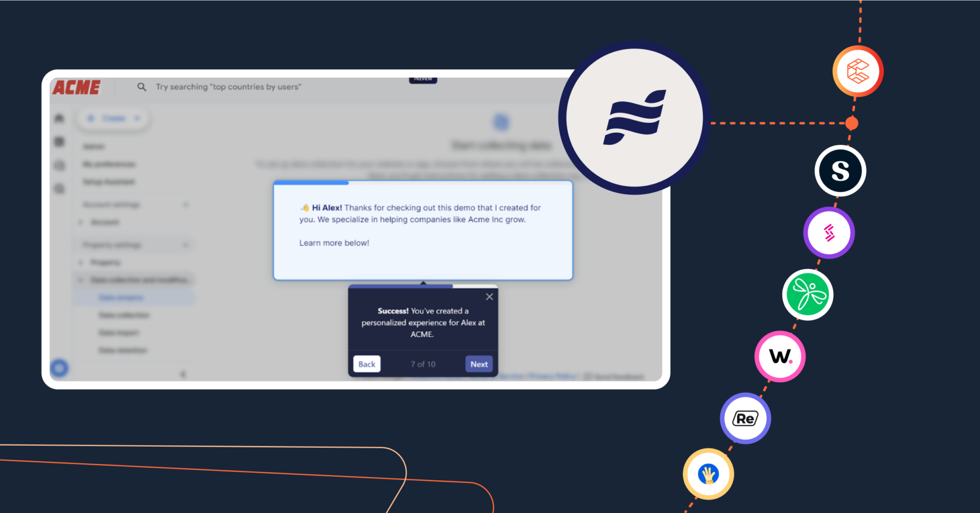Screen dimensions: 980x513
Task: Click the Back button in the tour tooltip
Action: point(366,364)
